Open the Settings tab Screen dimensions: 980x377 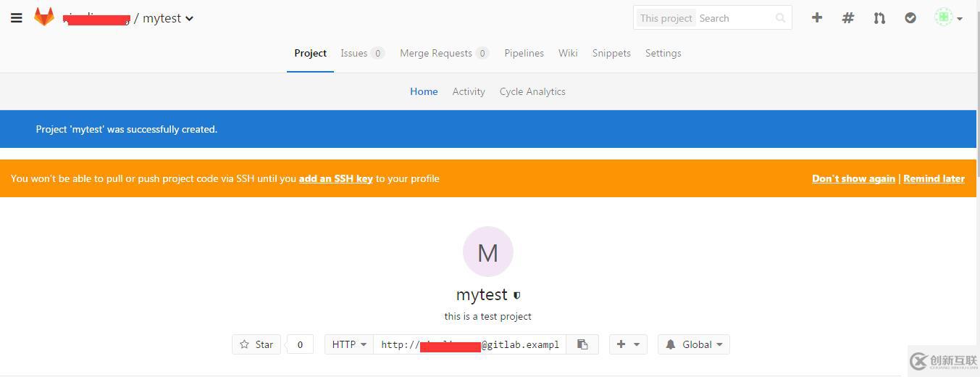point(663,53)
